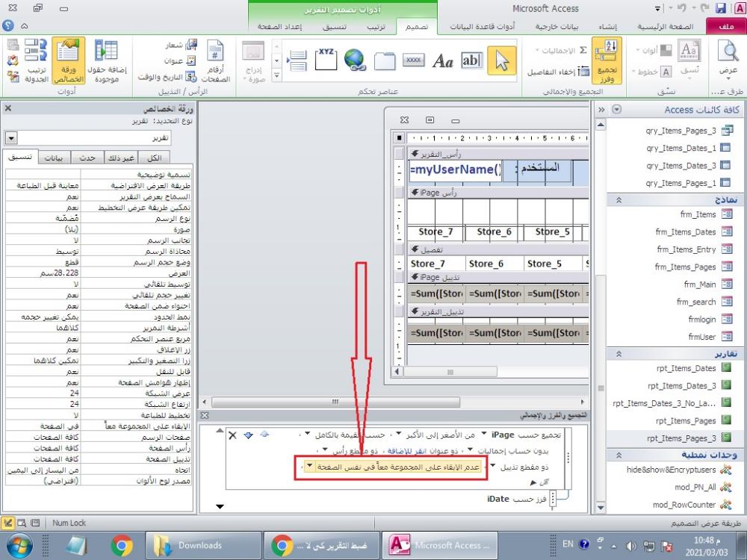Delete the iPage group with X icon
The height and width of the screenshot is (560, 747).
click(232, 435)
